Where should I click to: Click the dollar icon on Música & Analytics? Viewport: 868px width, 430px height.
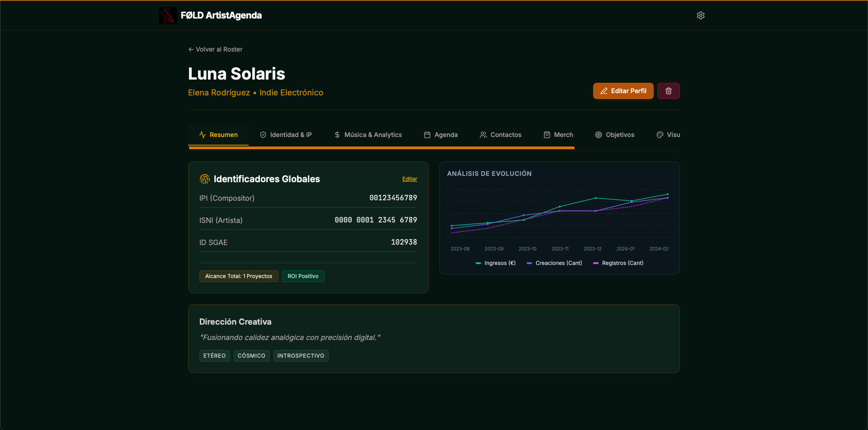(337, 135)
